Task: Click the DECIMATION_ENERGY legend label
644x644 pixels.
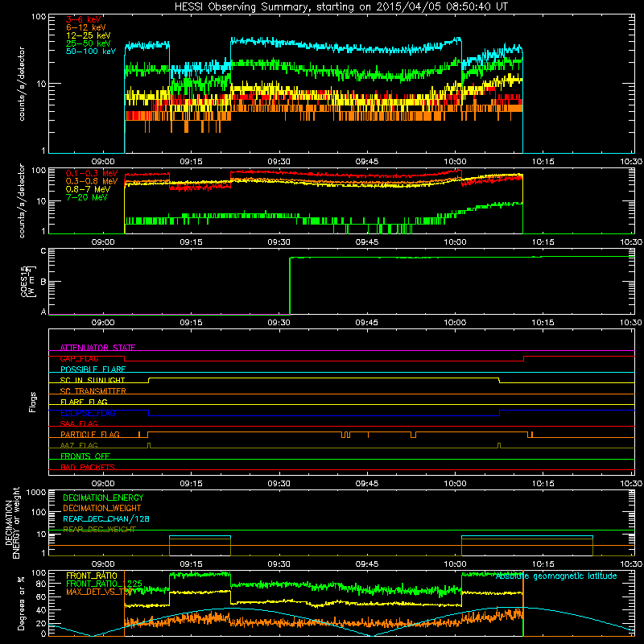Action: click(x=103, y=497)
